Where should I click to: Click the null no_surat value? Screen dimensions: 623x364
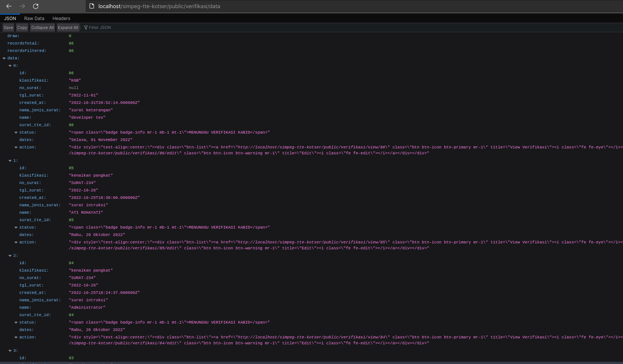coord(74,88)
